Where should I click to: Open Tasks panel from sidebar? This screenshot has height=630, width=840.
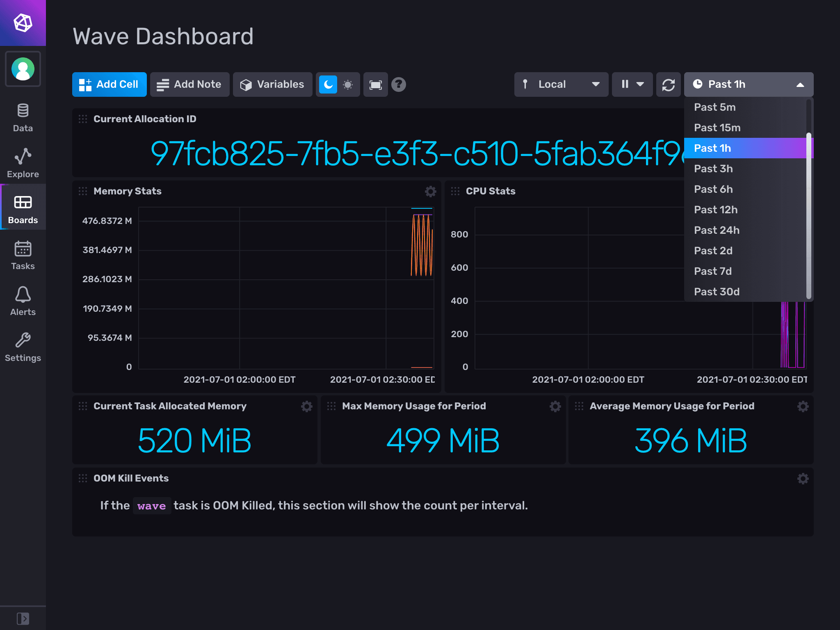coord(23,257)
